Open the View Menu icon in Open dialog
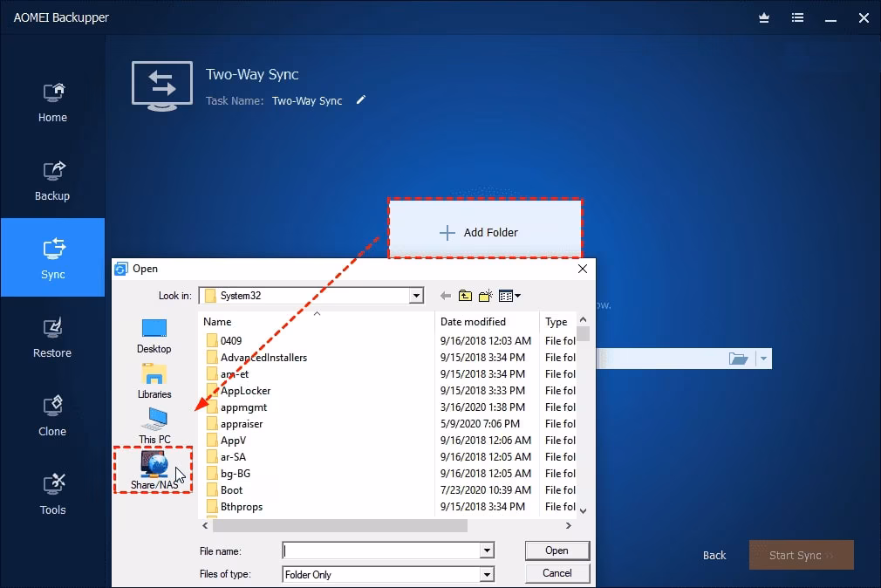Image resolution: width=881 pixels, height=588 pixels. [x=509, y=296]
